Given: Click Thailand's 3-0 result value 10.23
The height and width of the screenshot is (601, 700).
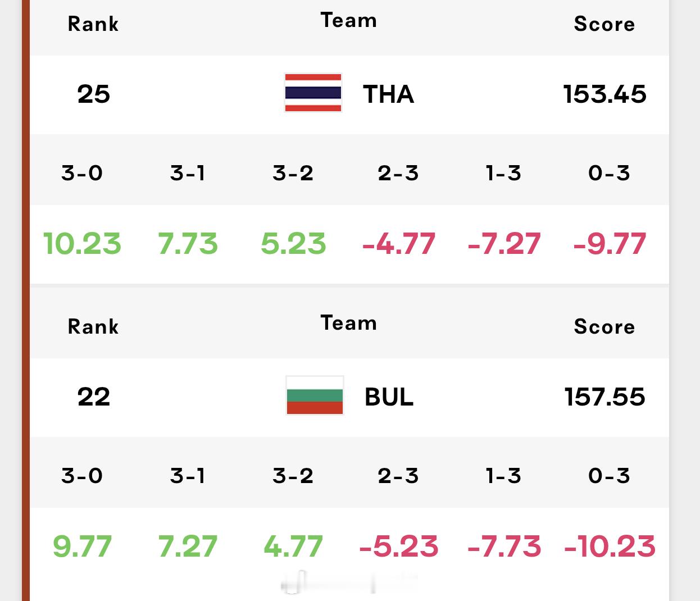Looking at the screenshot, I should [x=82, y=244].
